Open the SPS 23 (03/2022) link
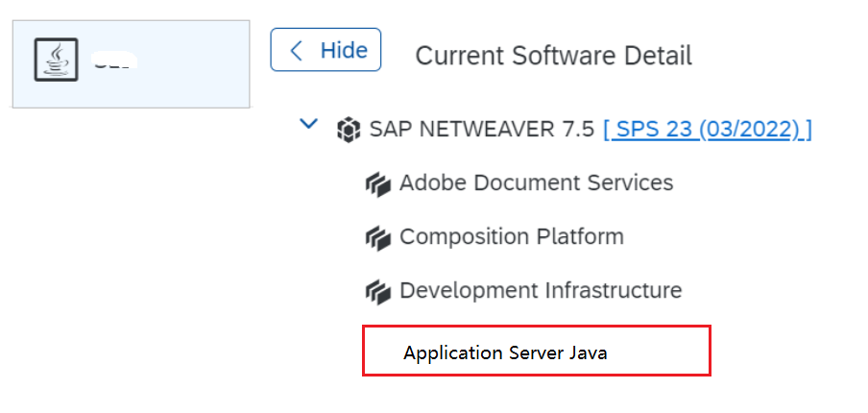This screenshot has width=868, height=413. (708, 129)
